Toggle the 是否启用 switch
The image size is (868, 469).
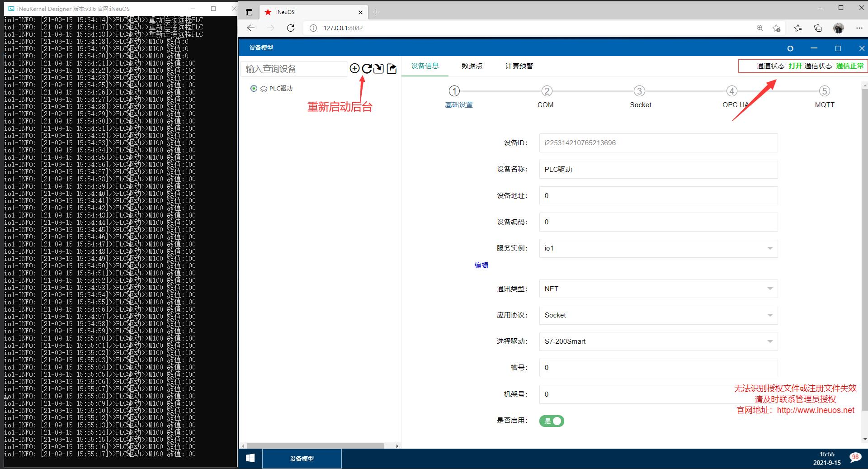(552, 421)
